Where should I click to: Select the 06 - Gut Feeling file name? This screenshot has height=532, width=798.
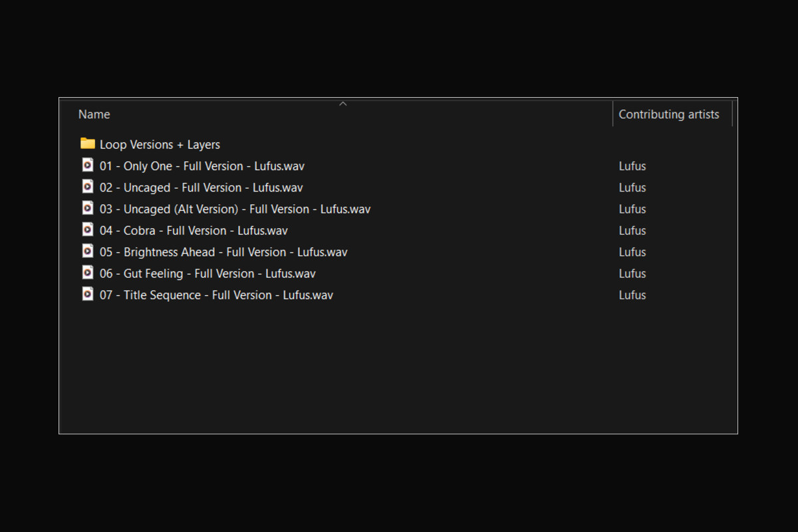[207, 273]
